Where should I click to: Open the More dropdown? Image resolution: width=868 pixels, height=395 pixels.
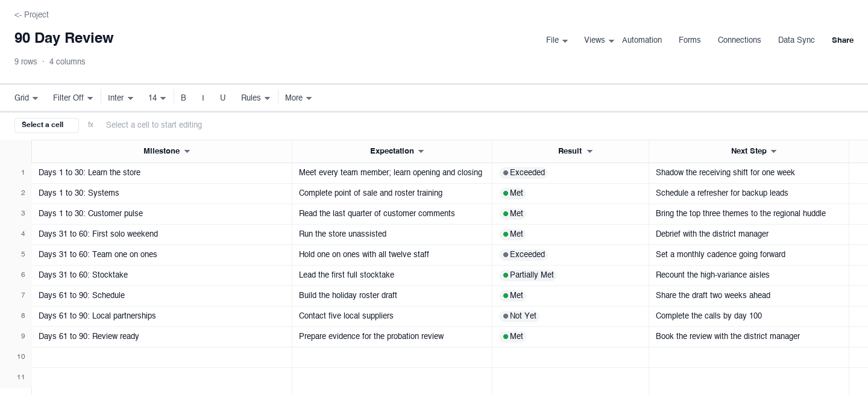(298, 98)
